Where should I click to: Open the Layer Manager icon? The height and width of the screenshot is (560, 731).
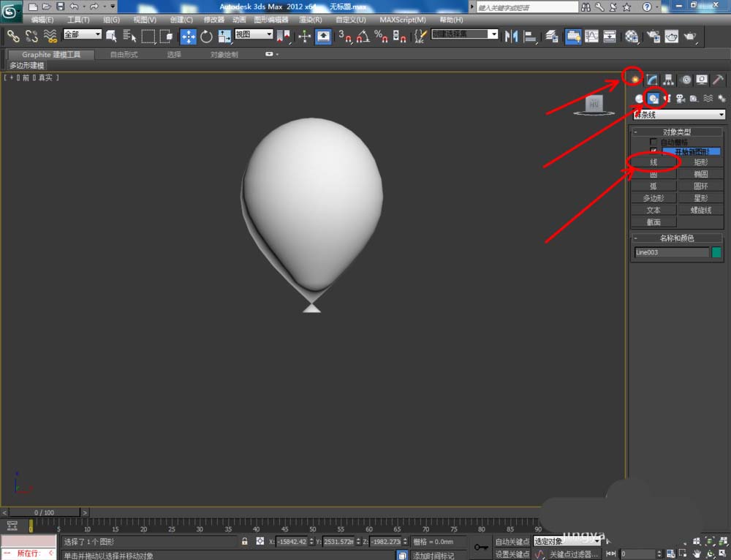(551, 36)
